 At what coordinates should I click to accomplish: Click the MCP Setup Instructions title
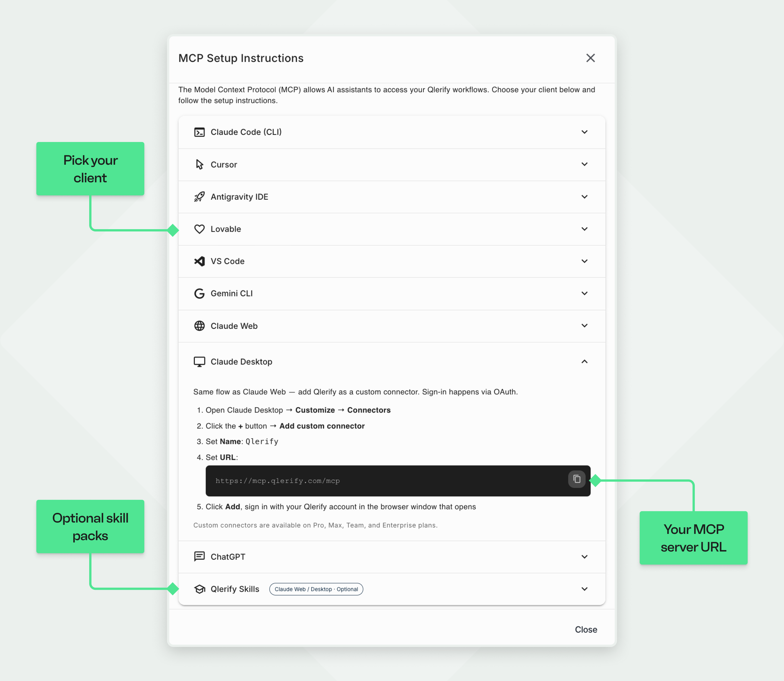pos(241,58)
